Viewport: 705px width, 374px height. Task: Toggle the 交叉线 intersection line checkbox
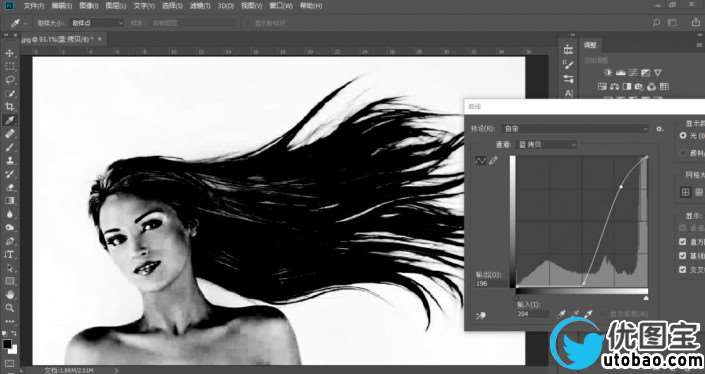[x=683, y=269]
